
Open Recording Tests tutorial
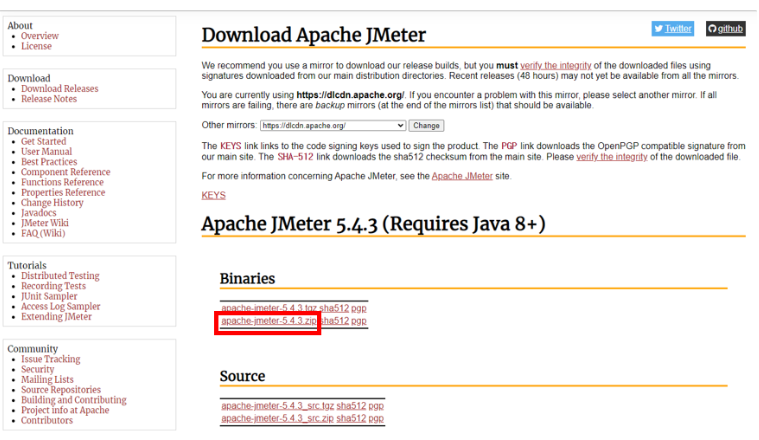[53, 286]
